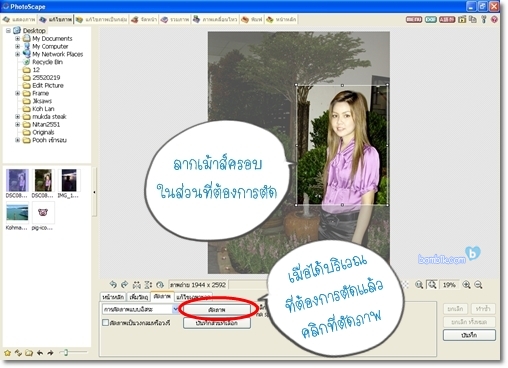The image size is (508, 368).
Task: Select the first DSC08 thumbnail
Action: [17, 183]
